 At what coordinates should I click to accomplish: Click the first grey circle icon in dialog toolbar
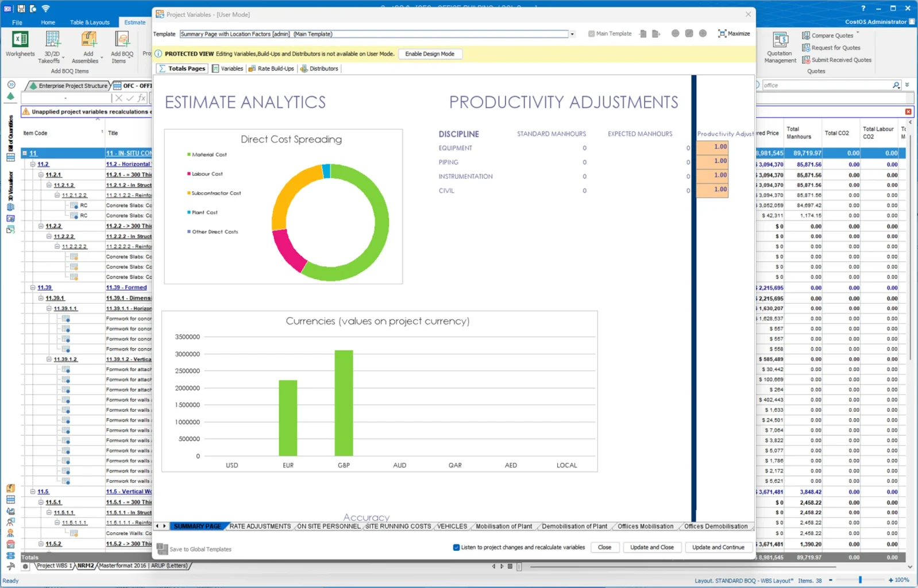click(675, 33)
